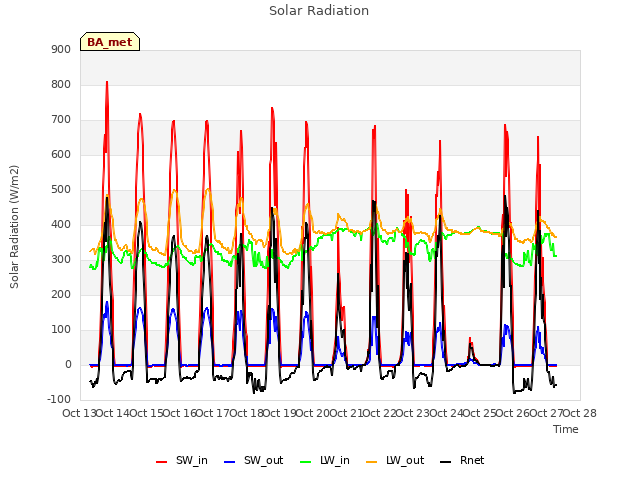
Task: Click the 600 y-axis tick label
Action: click(61, 154)
